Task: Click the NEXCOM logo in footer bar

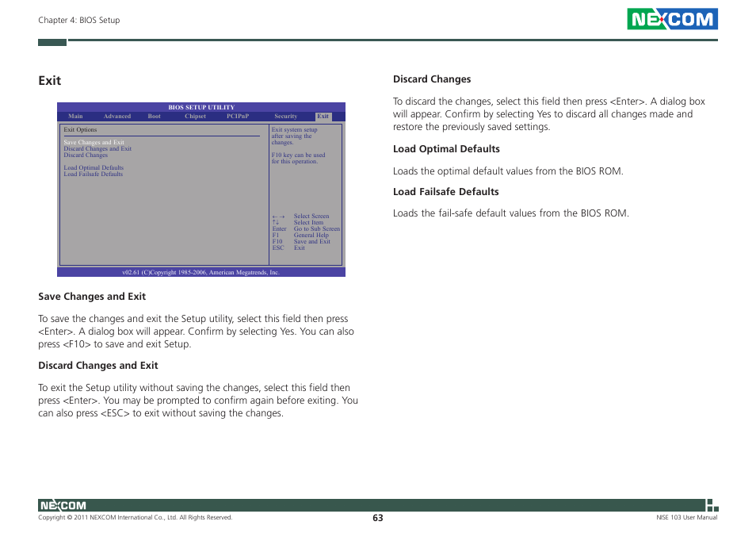Action: [x=63, y=505]
